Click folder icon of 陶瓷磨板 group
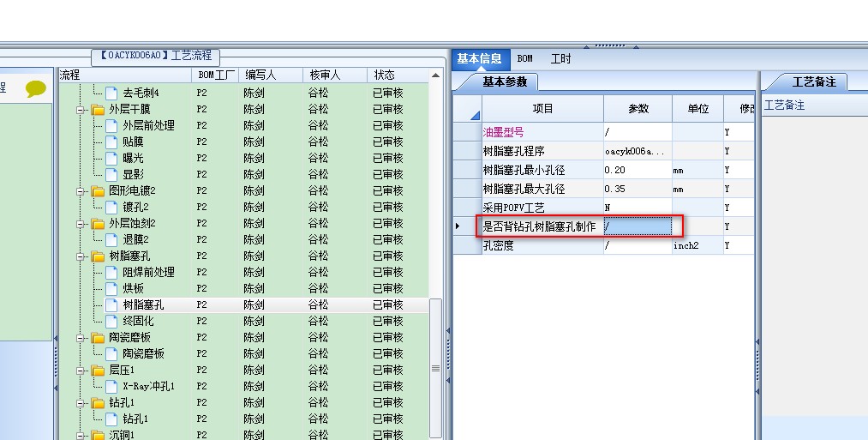Image resolution: width=868 pixels, height=440 pixels. click(x=98, y=338)
